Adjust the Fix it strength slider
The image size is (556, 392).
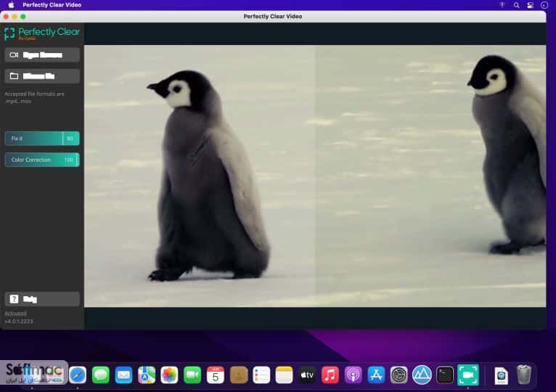coord(42,139)
